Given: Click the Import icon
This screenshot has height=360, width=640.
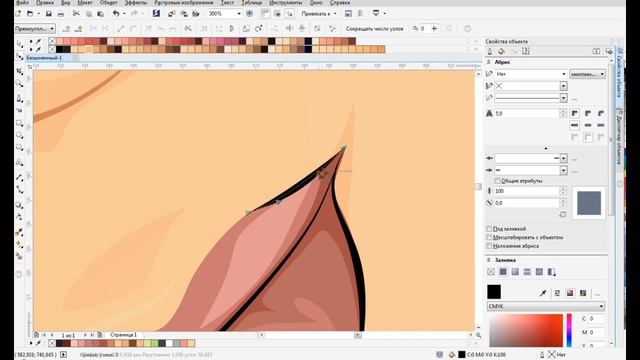Looking at the screenshot, I should pyautogui.click(x=171, y=14).
